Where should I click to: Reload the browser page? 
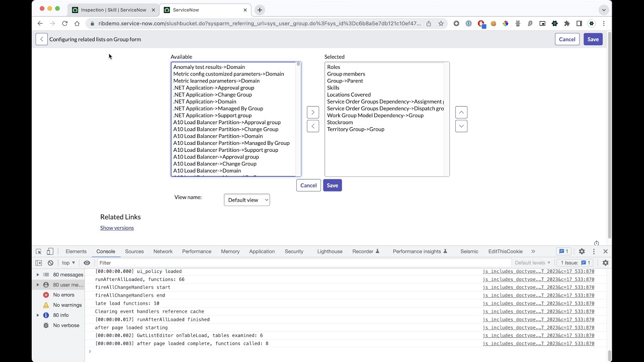(65, 23)
